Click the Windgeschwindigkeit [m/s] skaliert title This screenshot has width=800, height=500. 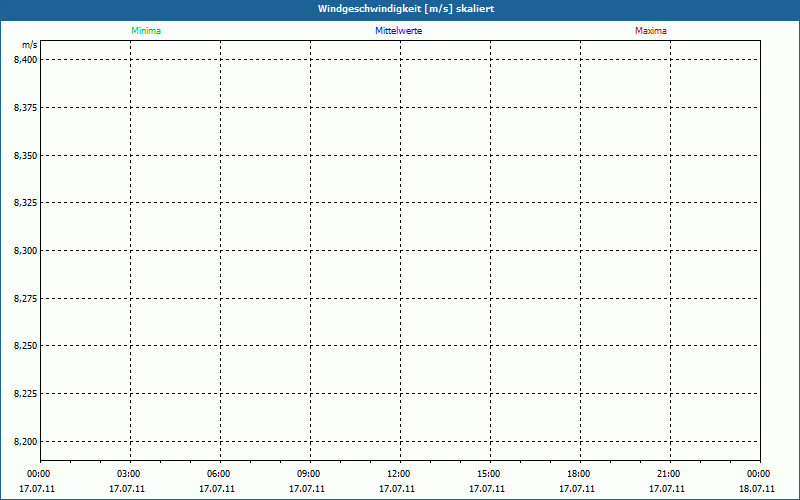[406, 9]
